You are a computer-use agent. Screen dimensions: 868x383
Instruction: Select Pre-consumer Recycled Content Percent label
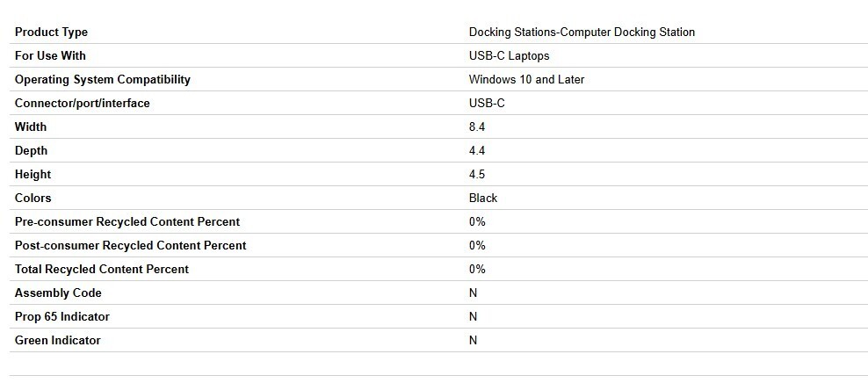coord(127,222)
